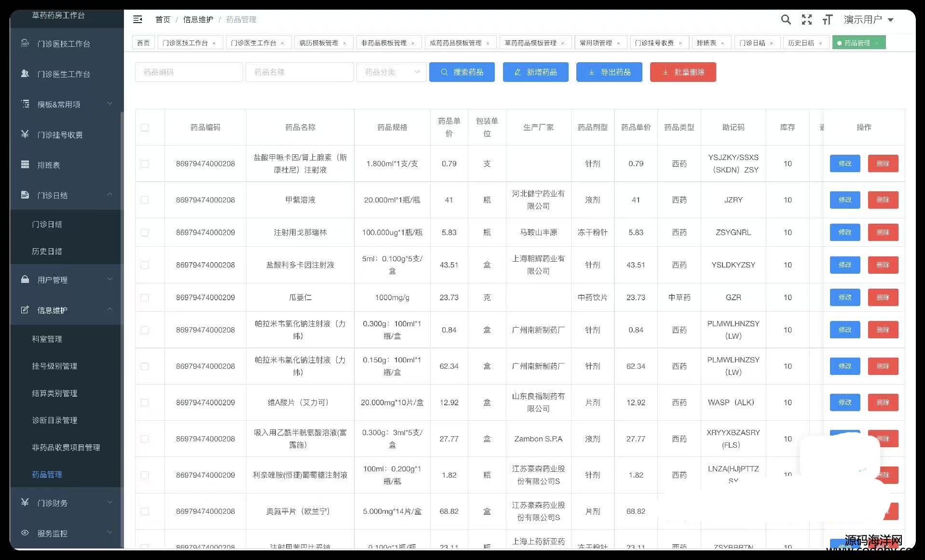Close the 病历模板管理 tab

344,43
